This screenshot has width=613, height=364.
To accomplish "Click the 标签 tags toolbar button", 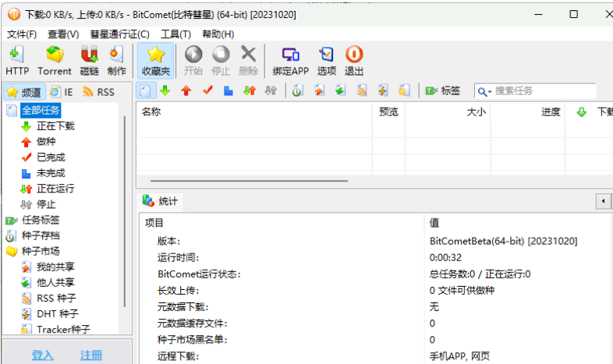I will [442, 91].
